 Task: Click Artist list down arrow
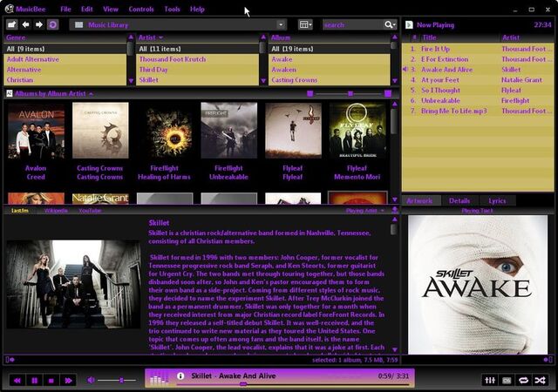point(263,81)
